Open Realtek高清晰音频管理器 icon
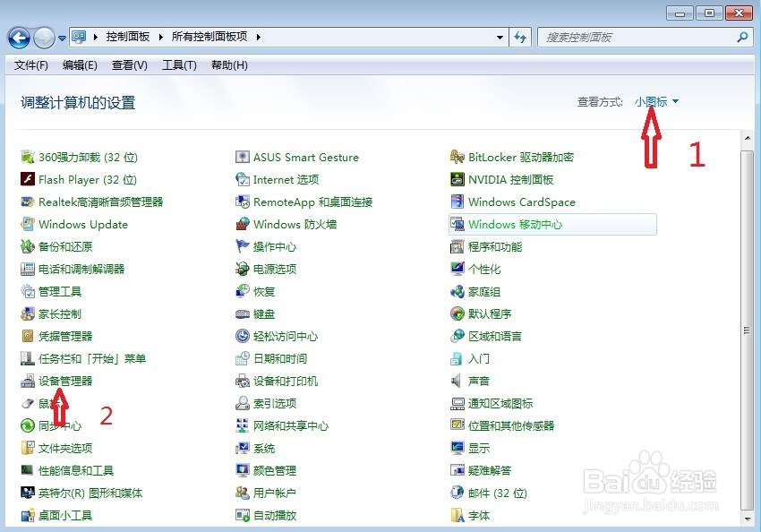The width and height of the screenshot is (761, 532). (x=28, y=202)
